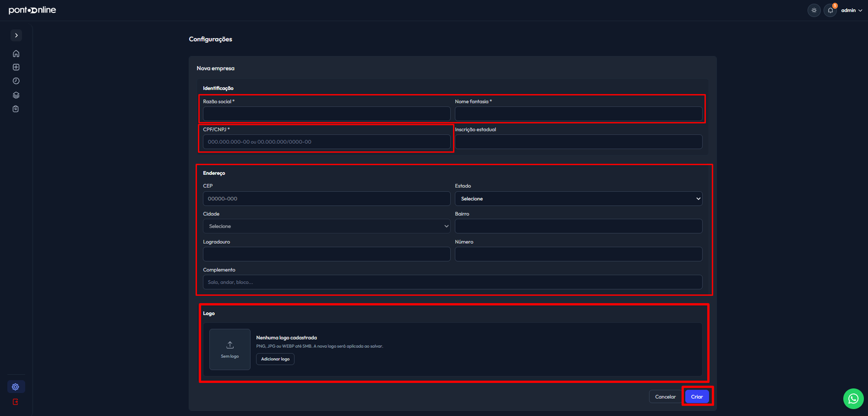Select the Inscrição estadual field
Screen dimensions: 868x416
(x=578, y=142)
